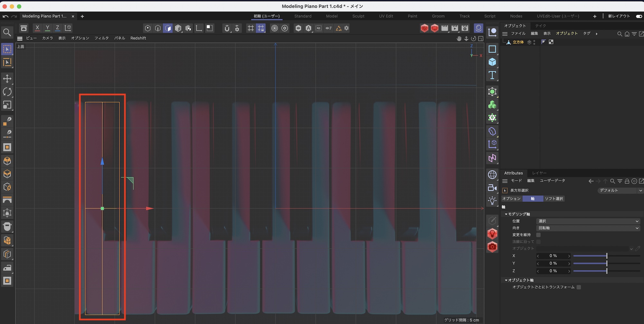The image size is (644, 324).
Task: Open the フィルタ viewport menu
Action: click(101, 38)
